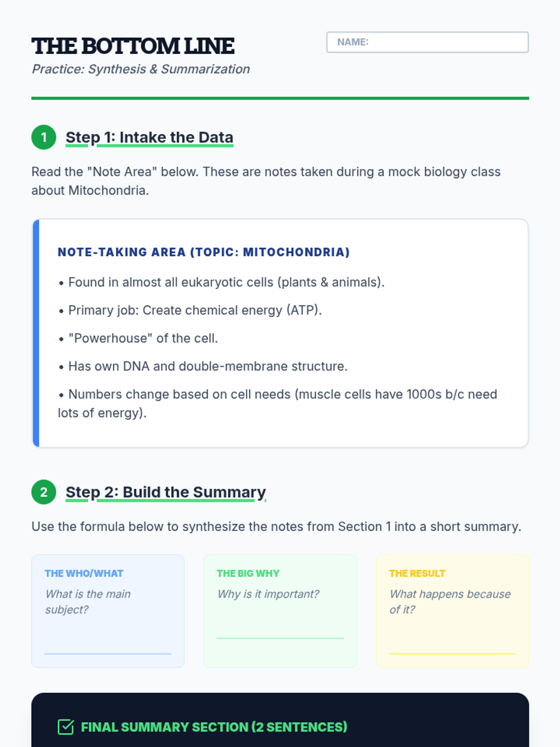Click the Note-Taking Area heading
Screen dimensions: 560x747
203,252
